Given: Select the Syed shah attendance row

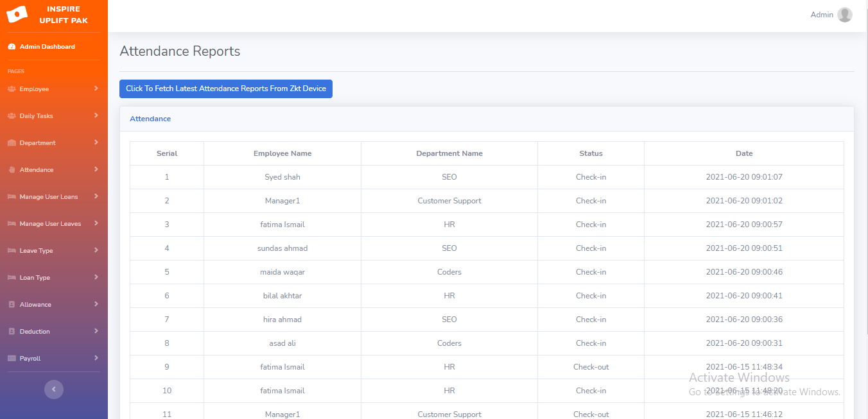Looking at the screenshot, I should [282, 177].
